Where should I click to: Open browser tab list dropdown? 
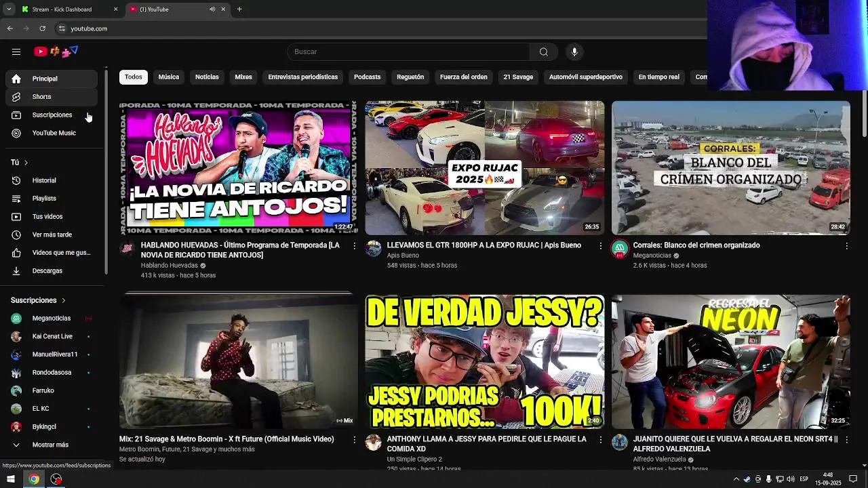[9, 9]
